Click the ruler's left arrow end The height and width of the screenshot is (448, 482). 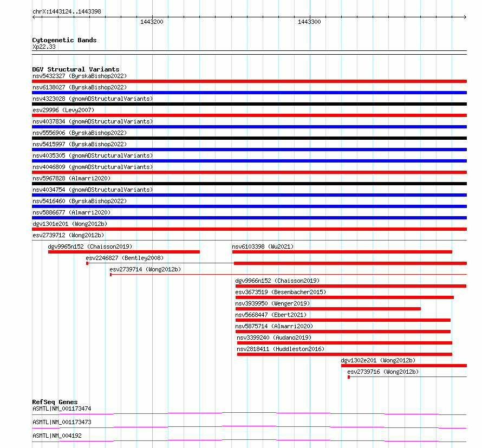[x=34, y=17]
